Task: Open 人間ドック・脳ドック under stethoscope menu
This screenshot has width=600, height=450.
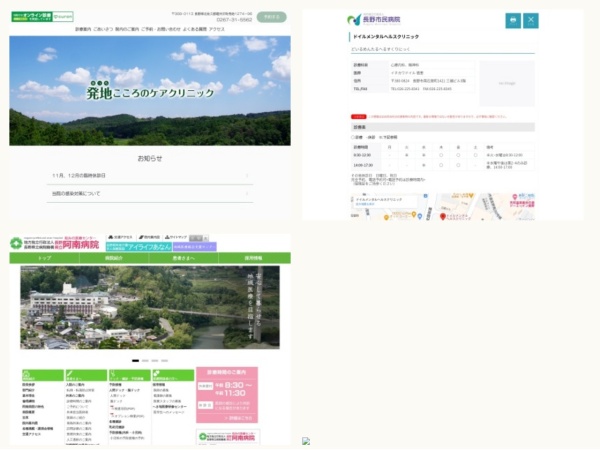Action: pos(125,390)
